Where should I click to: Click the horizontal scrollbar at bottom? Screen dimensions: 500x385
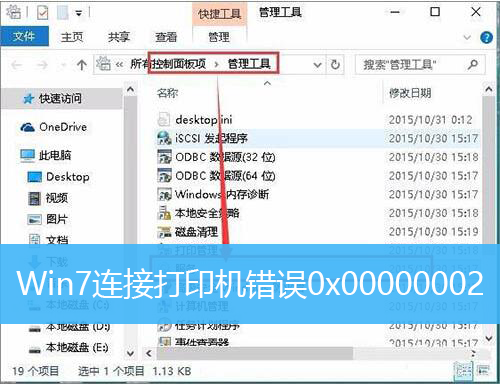255,353
